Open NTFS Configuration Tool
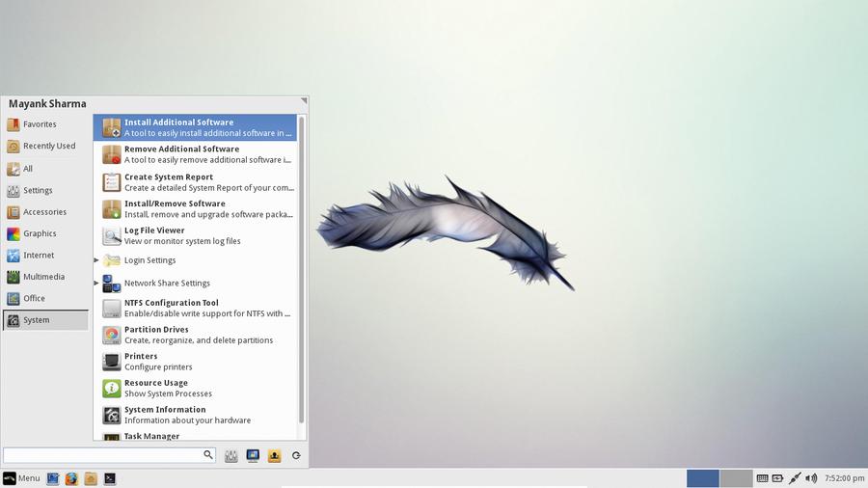The image size is (868, 488). coord(195,309)
